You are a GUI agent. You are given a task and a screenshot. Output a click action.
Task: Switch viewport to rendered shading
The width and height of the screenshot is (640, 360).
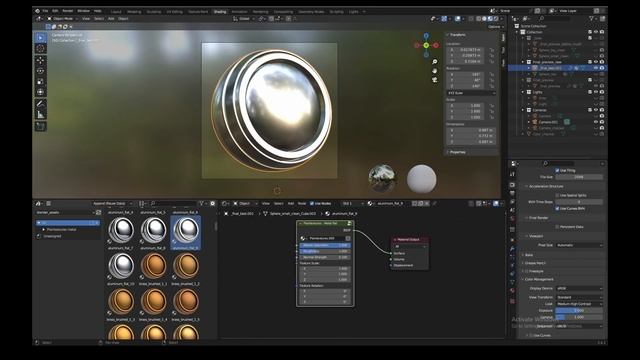click(496, 18)
